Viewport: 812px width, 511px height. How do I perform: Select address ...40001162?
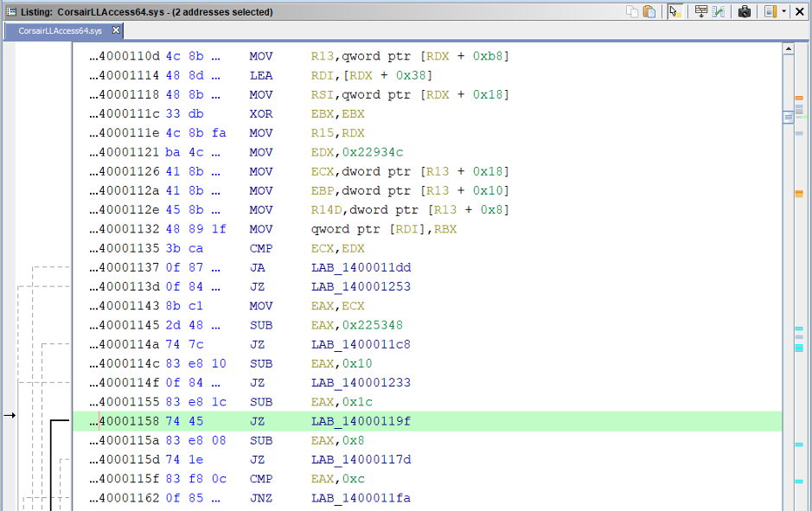tap(125, 498)
